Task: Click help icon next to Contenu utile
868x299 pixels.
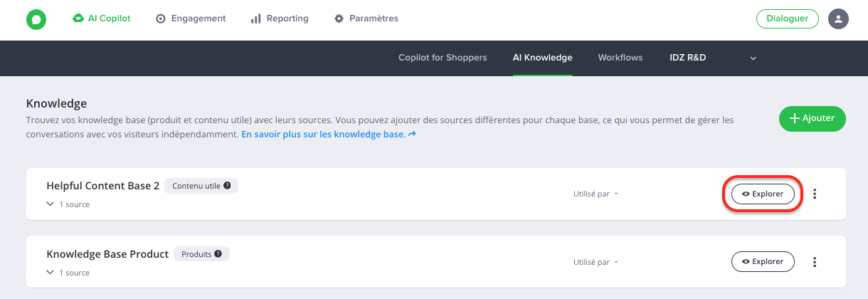Action: [x=227, y=186]
